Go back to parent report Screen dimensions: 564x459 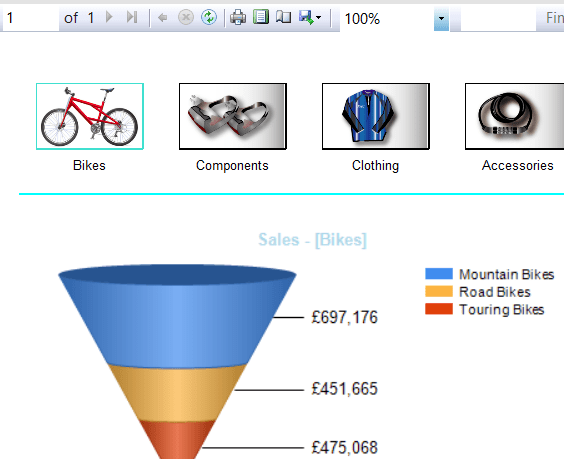163,17
